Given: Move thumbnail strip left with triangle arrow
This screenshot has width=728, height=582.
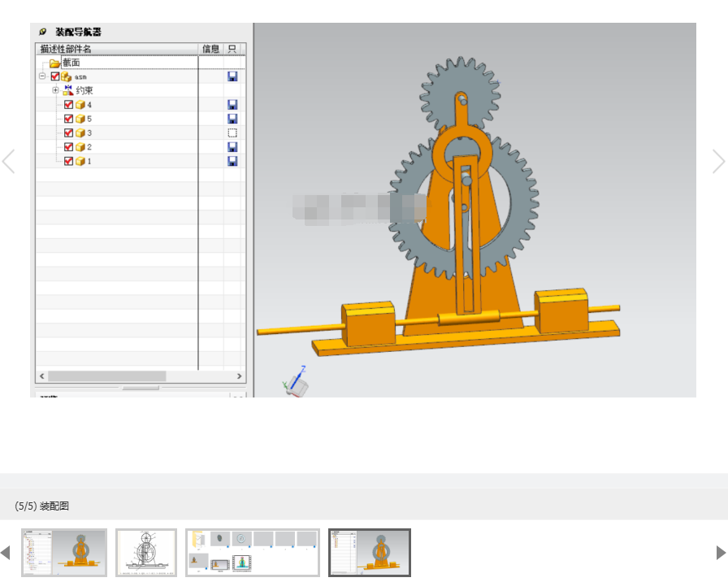Looking at the screenshot, I should [x=6, y=553].
